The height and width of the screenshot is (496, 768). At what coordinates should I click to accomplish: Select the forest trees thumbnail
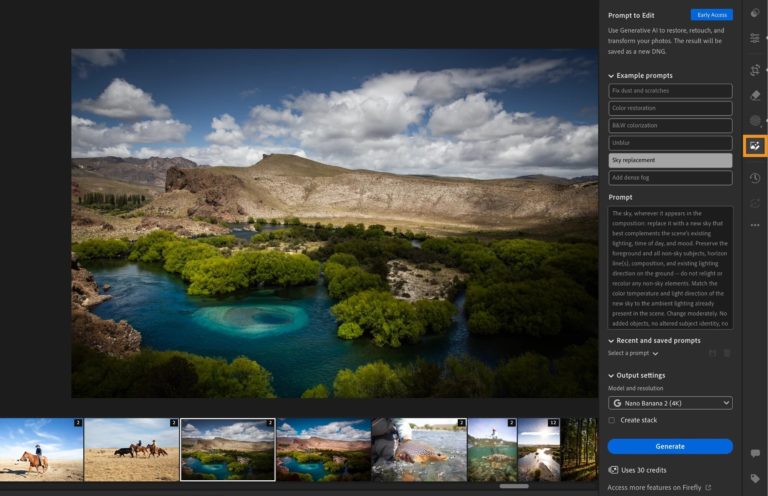pyautogui.click(x=579, y=449)
